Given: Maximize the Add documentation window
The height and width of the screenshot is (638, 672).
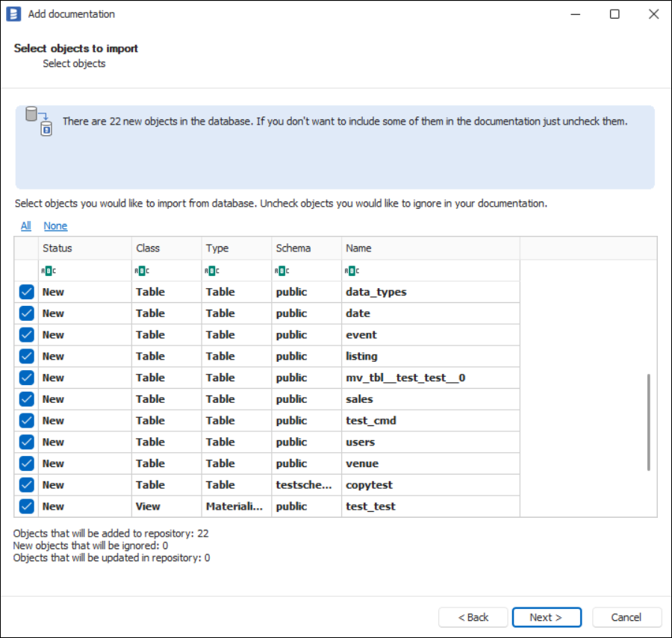Looking at the screenshot, I should click(615, 14).
